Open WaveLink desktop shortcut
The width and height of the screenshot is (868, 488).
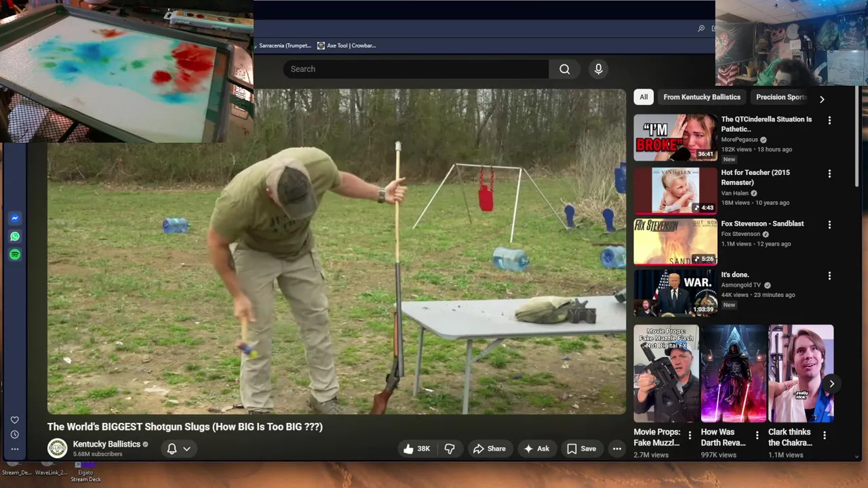51,469
